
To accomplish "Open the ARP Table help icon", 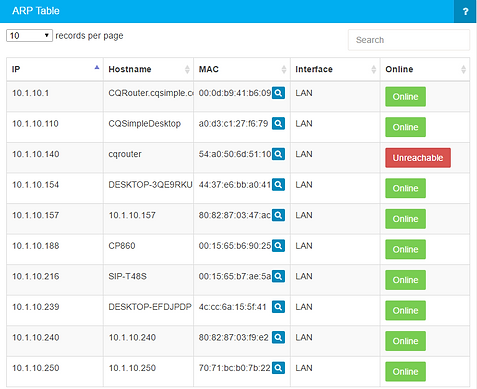I will (465, 11).
